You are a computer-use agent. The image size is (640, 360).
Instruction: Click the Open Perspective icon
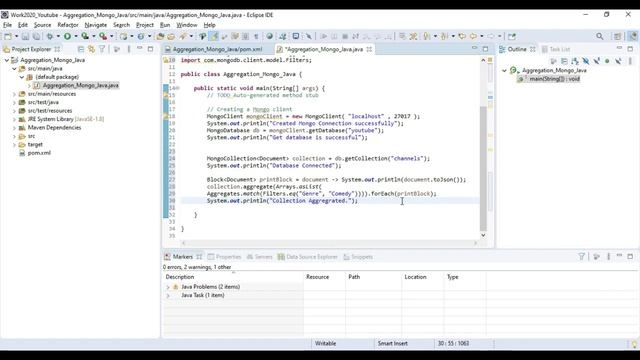pyautogui.click(x=618, y=36)
